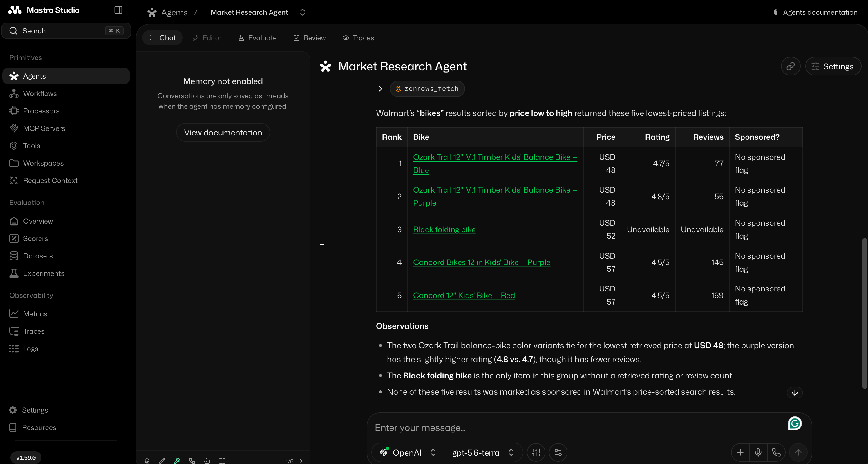Image resolution: width=868 pixels, height=464 pixels.
Task: Open Logs under Observability
Action: [66, 349]
